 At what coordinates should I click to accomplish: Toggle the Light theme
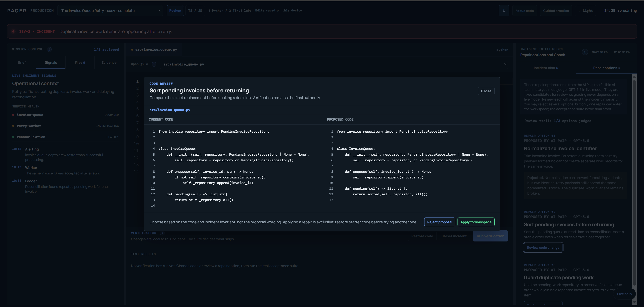tap(585, 11)
